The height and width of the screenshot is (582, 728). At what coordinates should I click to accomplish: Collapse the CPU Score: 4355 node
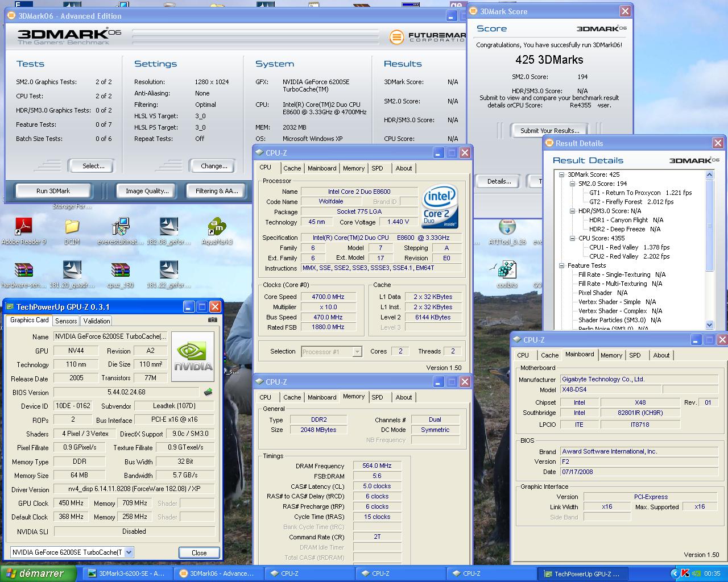coord(572,238)
